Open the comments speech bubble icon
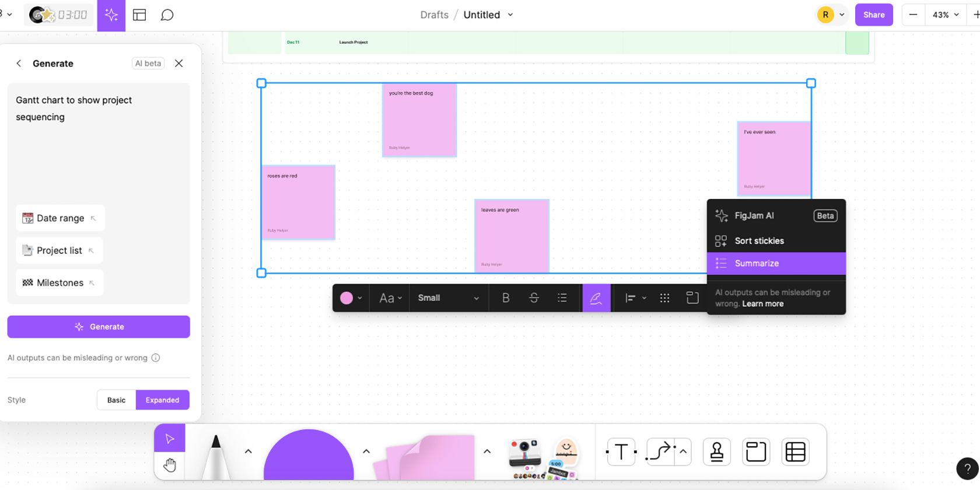The width and height of the screenshot is (980, 490). coord(167,15)
